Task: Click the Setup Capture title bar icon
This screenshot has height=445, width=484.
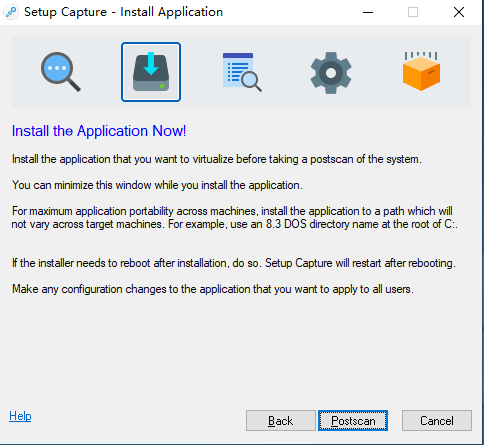Action: click(11, 12)
